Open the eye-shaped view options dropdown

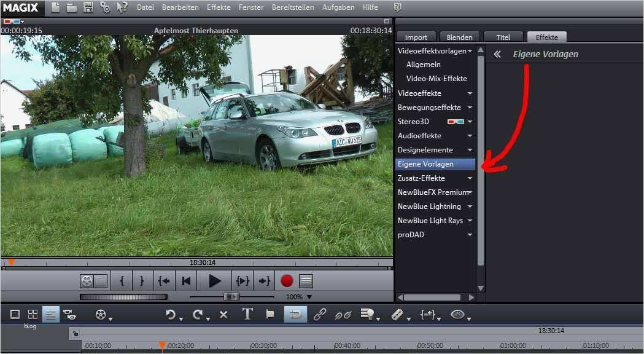tap(460, 315)
